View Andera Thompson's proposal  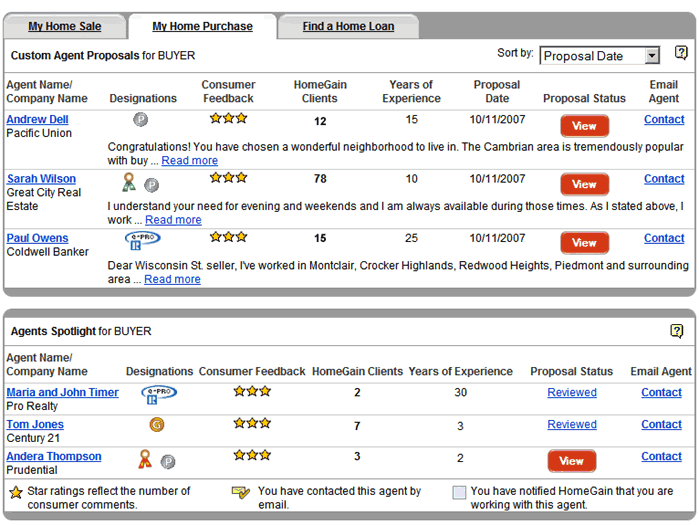click(x=571, y=461)
